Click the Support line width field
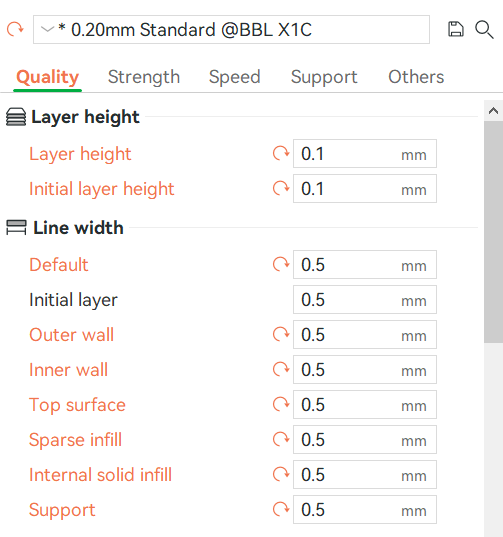Viewport: 503px width, 537px height. click(x=365, y=510)
